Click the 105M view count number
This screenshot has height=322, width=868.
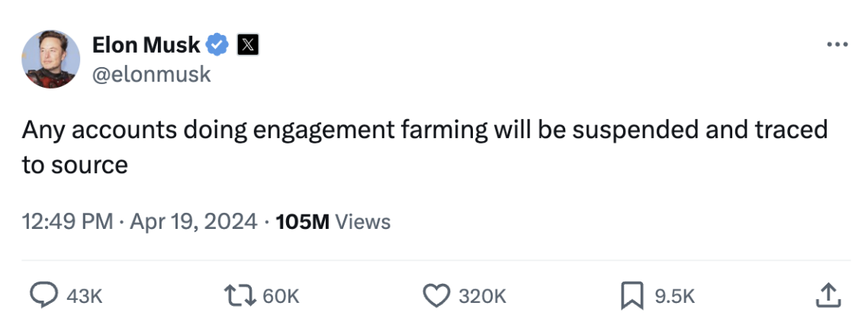coord(302,222)
